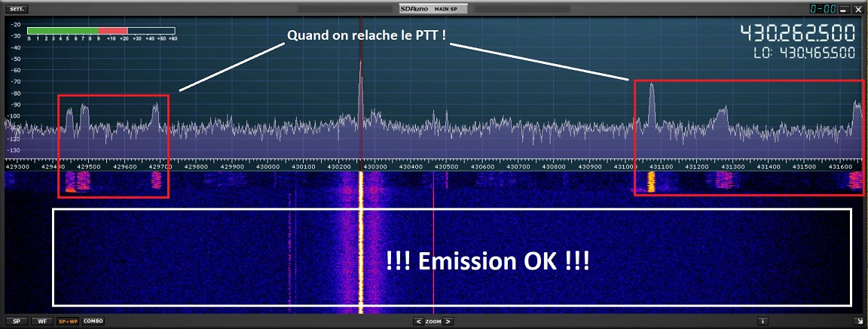The image size is (868, 329).
Task: Click the S-meter signal strength bar
Action: click(101, 32)
